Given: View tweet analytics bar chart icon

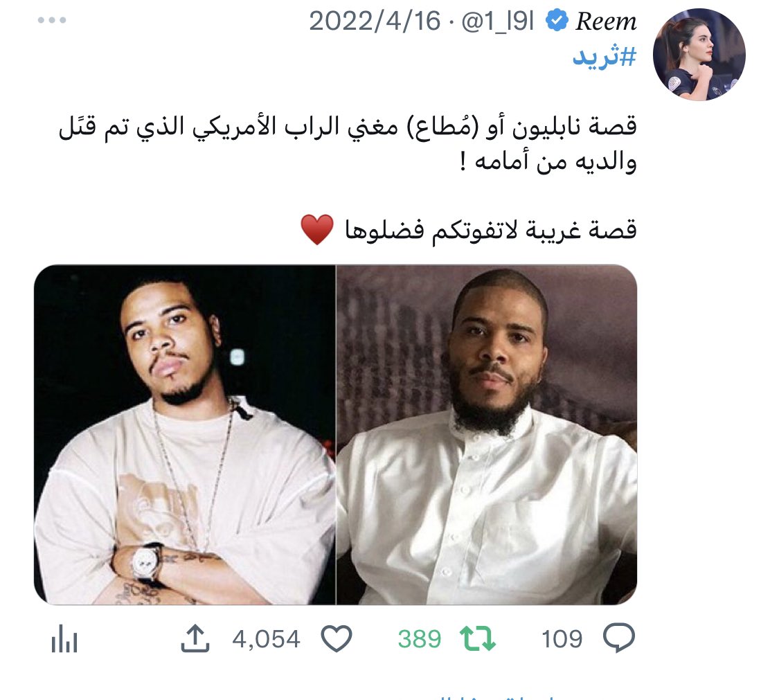Looking at the screenshot, I should (x=64, y=638).
